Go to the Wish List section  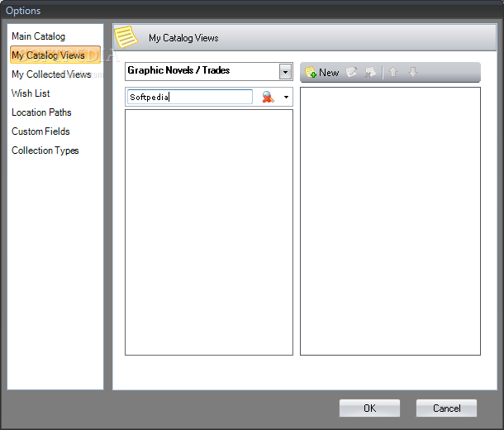[31, 93]
